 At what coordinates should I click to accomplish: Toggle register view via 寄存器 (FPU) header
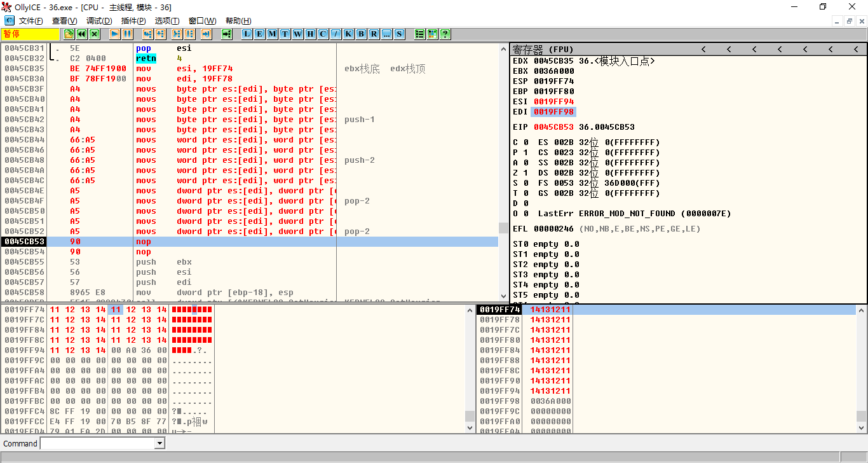click(543, 49)
